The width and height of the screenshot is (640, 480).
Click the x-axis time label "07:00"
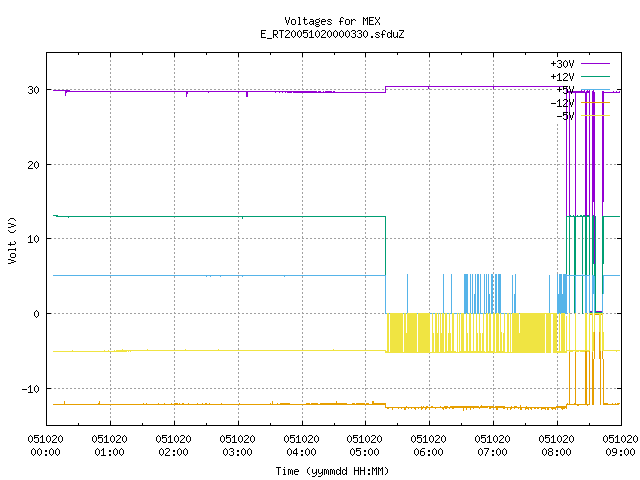[x=492, y=452]
